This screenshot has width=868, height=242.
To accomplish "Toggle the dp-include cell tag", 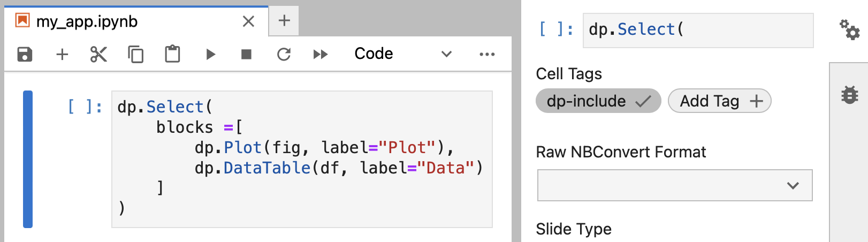I will pyautogui.click(x=598, y=101).
